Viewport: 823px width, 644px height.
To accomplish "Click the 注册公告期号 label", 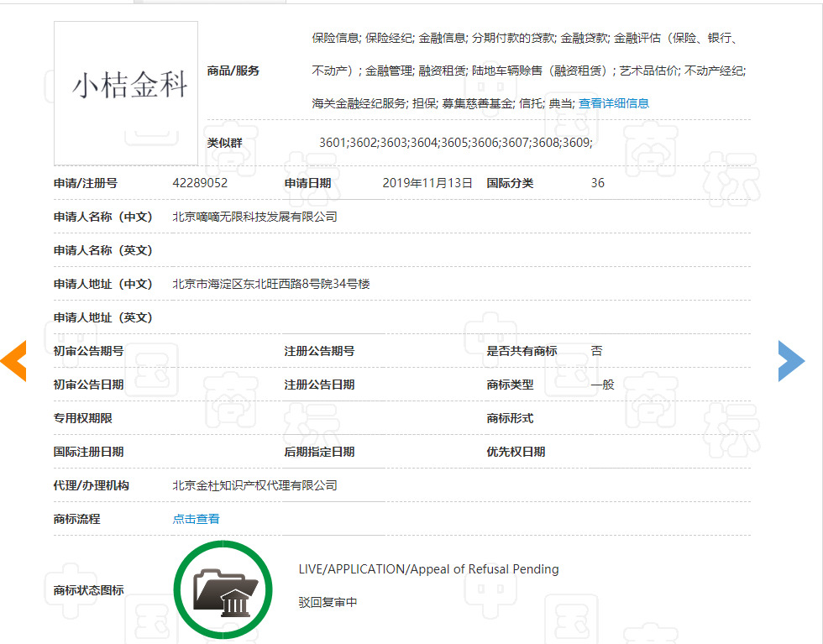I will 319,351.
